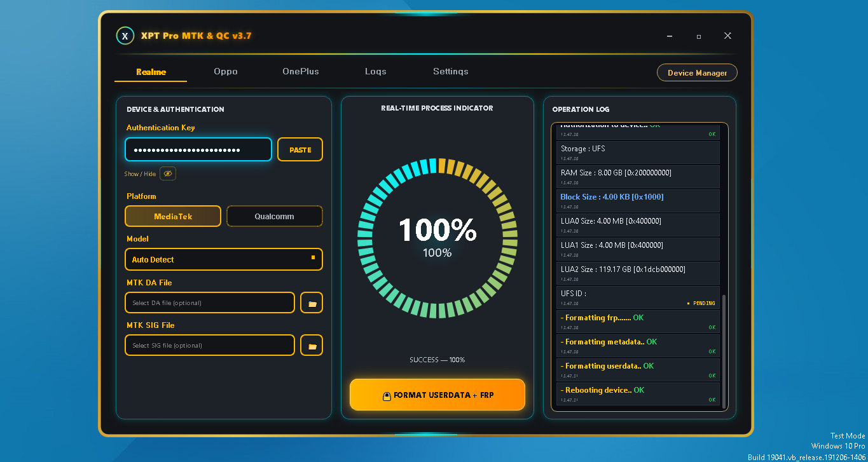The image size is (868, 462).
Task: Select the 'UFS ID :' log entry
Action: pyautogui.click(x=638, y=297)
